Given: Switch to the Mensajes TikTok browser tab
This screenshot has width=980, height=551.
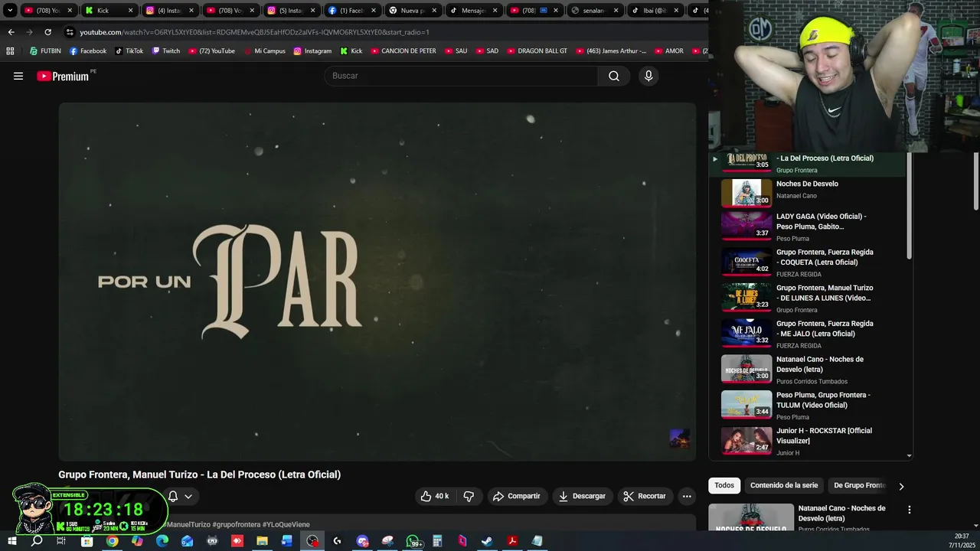Looking at the screenshot, I should point(473,11).
